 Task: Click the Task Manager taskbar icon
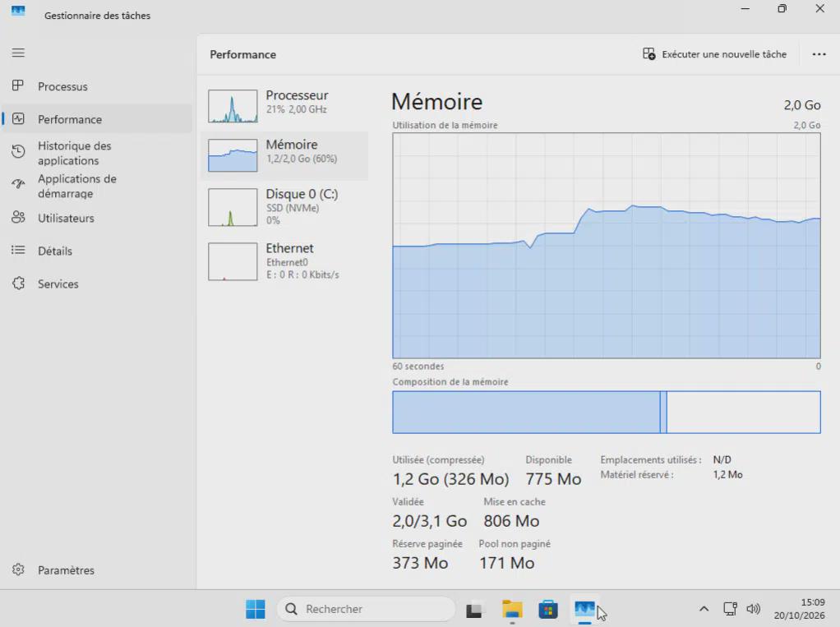click(584, 609)
